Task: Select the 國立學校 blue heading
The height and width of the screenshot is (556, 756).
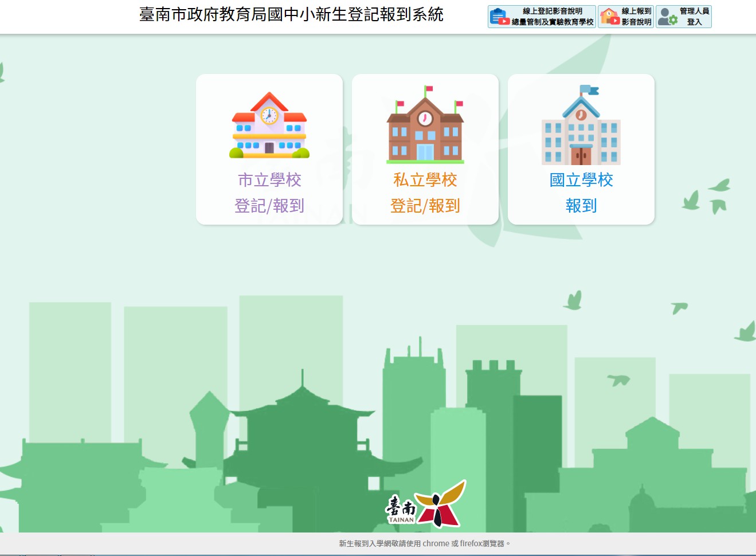Action: point(581,180)
